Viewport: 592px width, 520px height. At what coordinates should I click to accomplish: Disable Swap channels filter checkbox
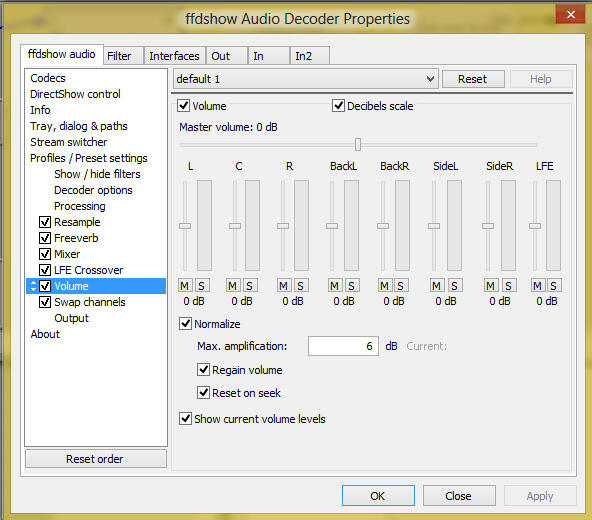(x=45, y=302)
